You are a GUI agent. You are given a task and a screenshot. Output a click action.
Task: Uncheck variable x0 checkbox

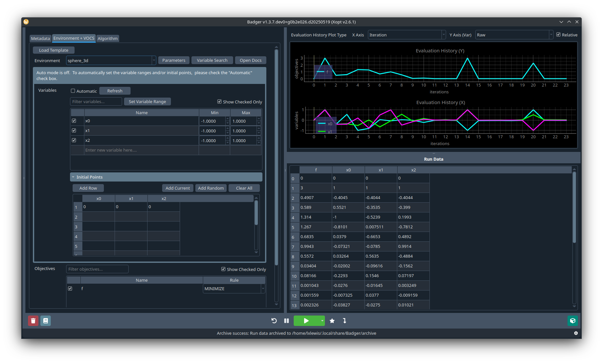(74, 121)
